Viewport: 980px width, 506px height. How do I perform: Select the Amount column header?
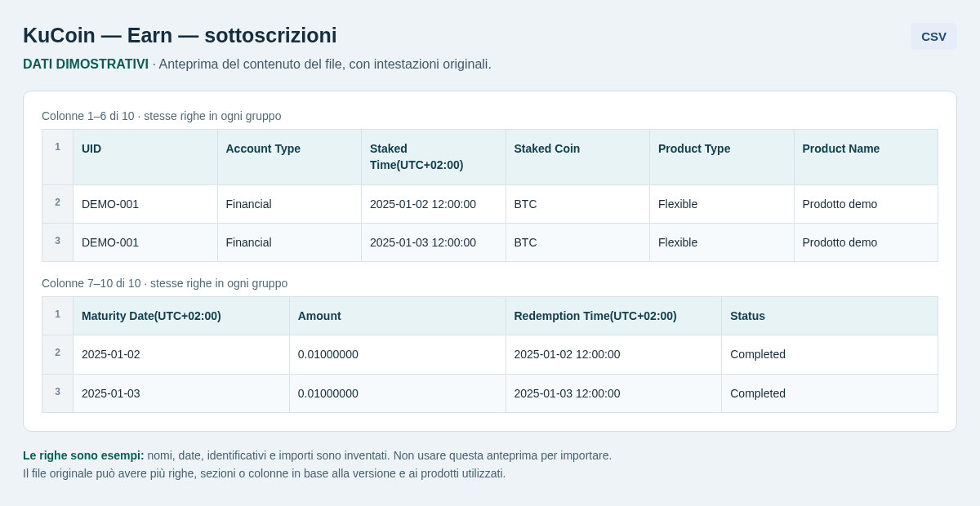[x=398, y=316]
